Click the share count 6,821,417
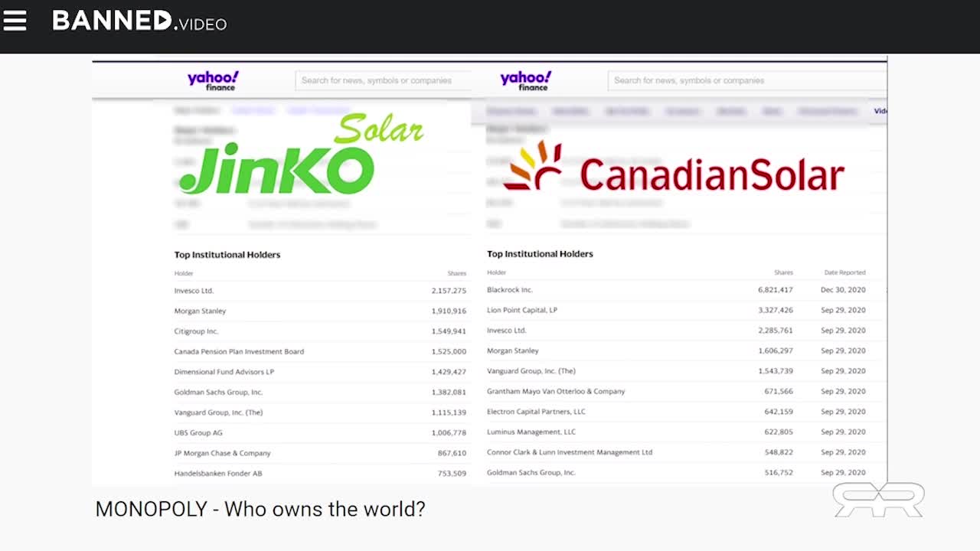 [x=776, y=290]
